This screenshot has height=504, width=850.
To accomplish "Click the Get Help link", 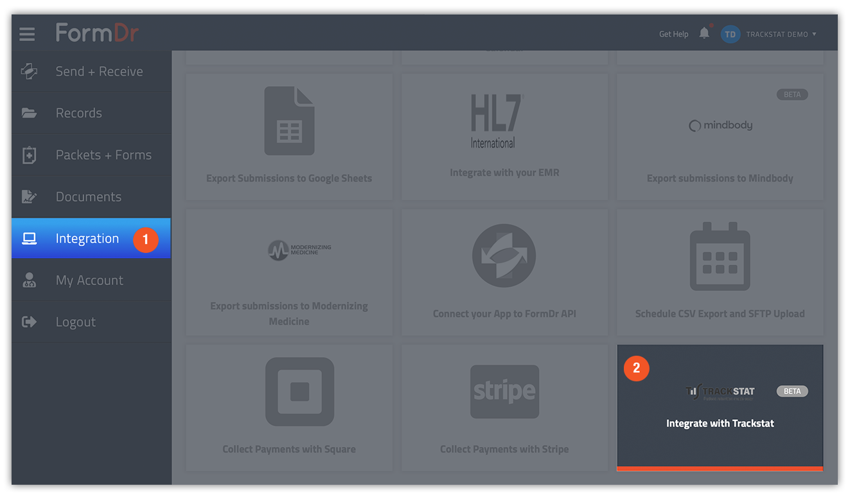I will [673, 34].
